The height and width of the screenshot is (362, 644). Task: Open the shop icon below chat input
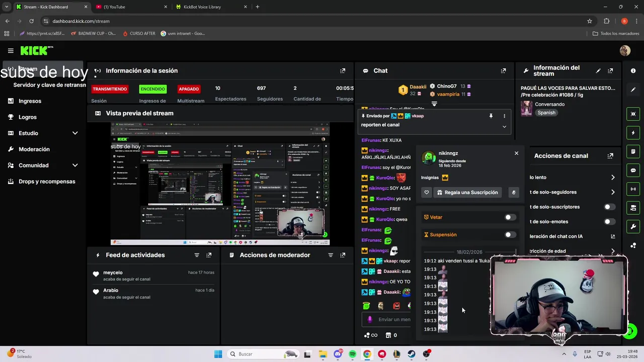coord(388,335)
